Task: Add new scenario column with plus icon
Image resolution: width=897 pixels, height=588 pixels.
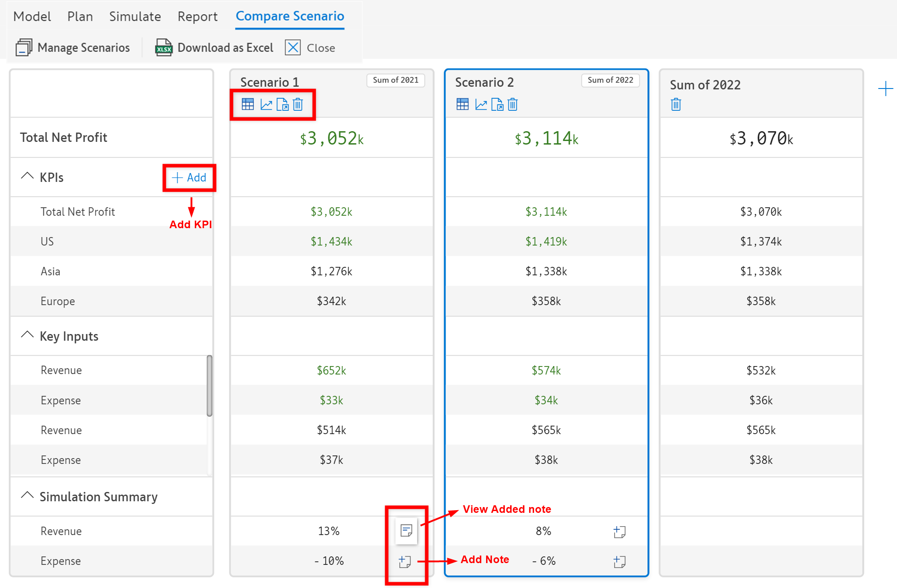Action: point(885,89)
